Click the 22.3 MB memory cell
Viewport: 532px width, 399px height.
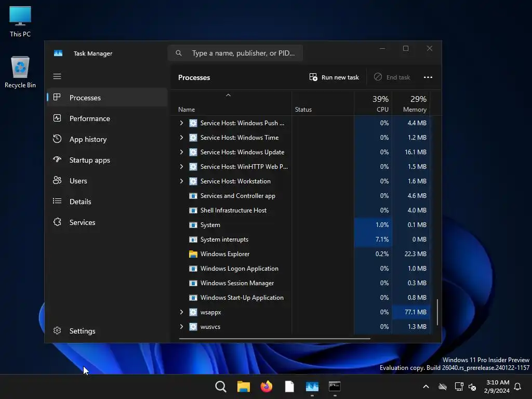pyautogui.click(x=411, y=254)
